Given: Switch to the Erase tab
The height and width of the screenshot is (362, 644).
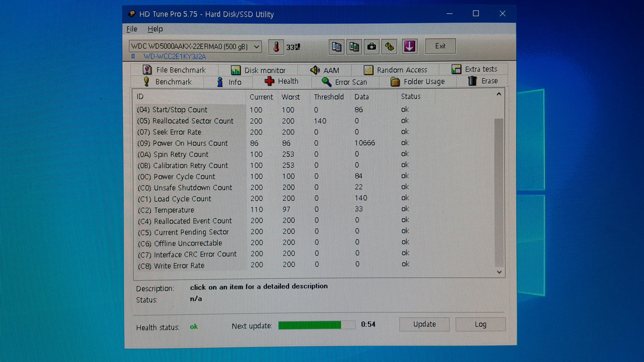Looking at the screenshot, I should pos(483,81).
